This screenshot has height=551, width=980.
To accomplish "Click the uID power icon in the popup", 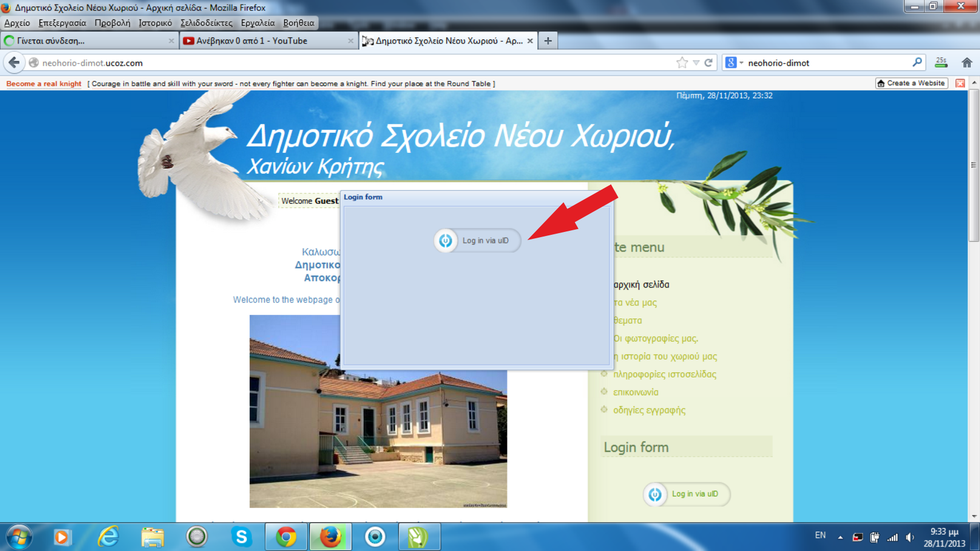I will click(x=446, y=241).
